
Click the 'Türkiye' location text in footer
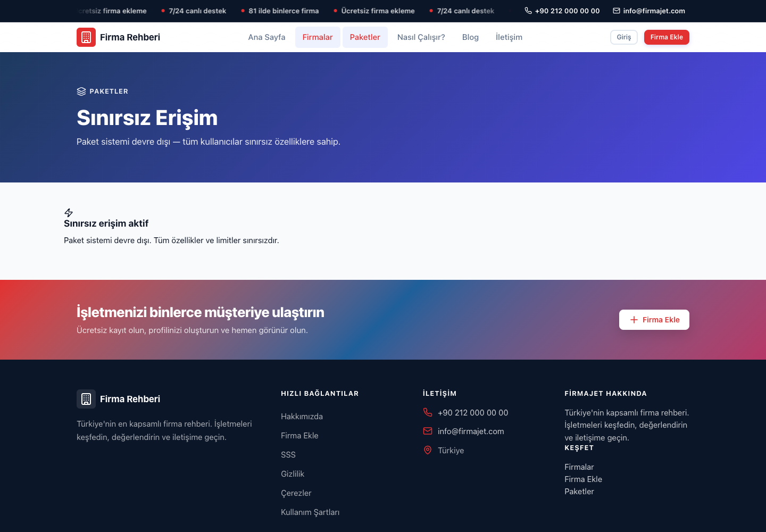[x=451, y=451]
